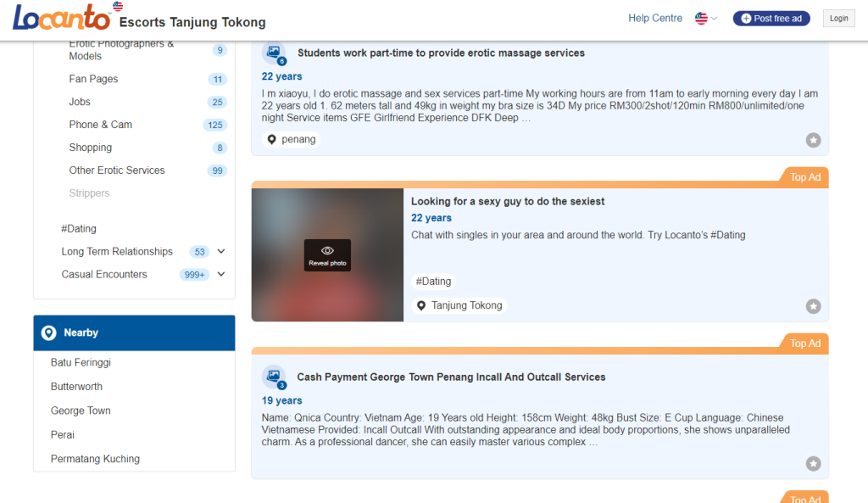Click the Nearby location pin icon

[49, 333]
